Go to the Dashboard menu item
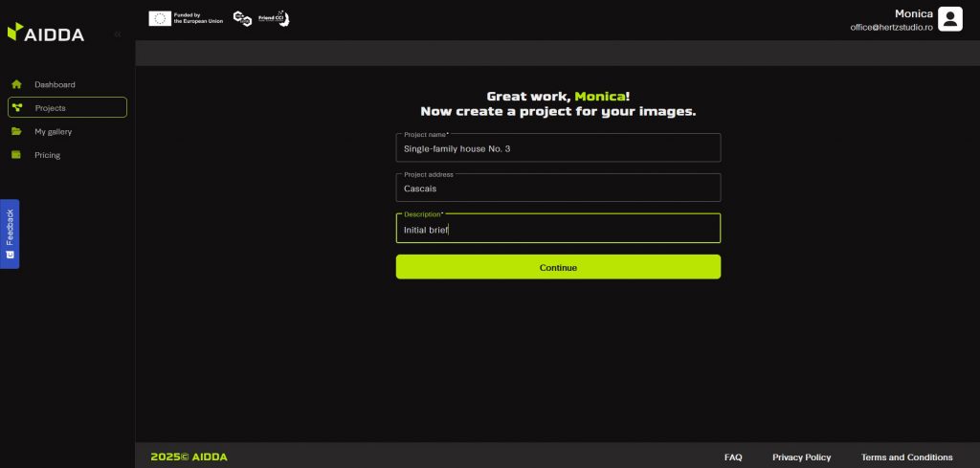Screen dimensions: 980x468 point(55,84)
